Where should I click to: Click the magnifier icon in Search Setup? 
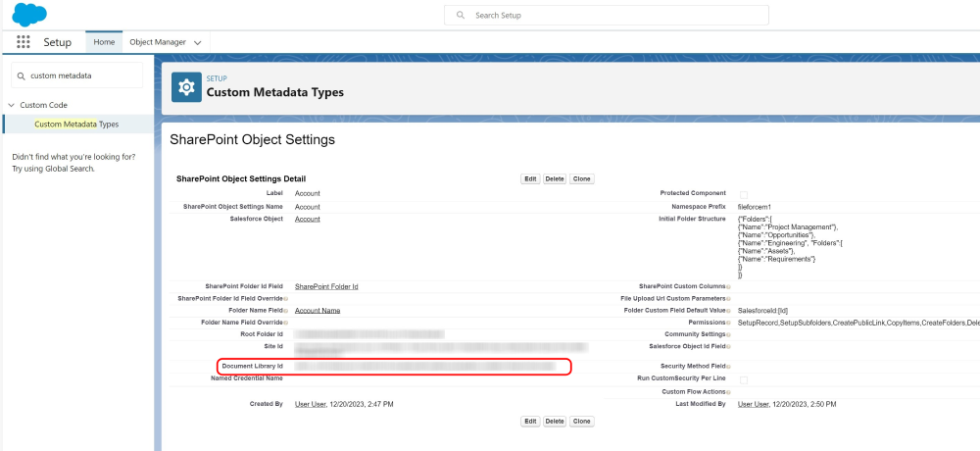coord(461,15)
